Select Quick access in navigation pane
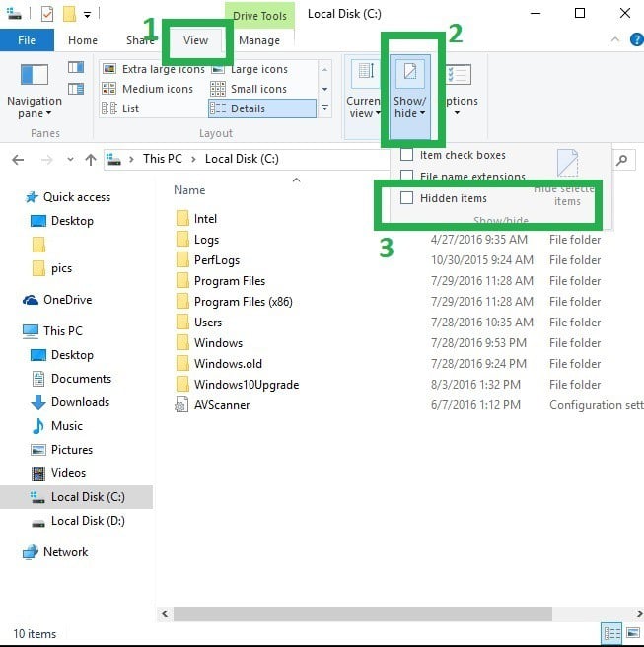This screenshot has width=644, height=647. pos(77,197)
